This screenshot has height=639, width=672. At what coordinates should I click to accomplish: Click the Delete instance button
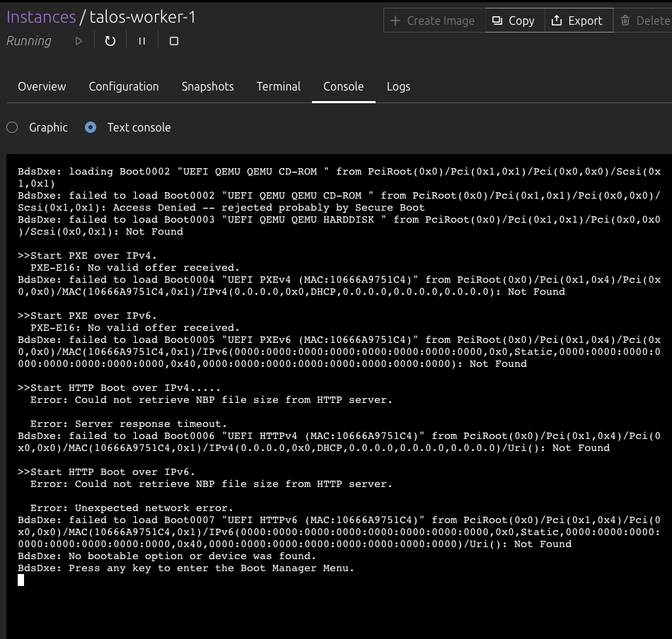pyautogui.click(x=644, y=20)
